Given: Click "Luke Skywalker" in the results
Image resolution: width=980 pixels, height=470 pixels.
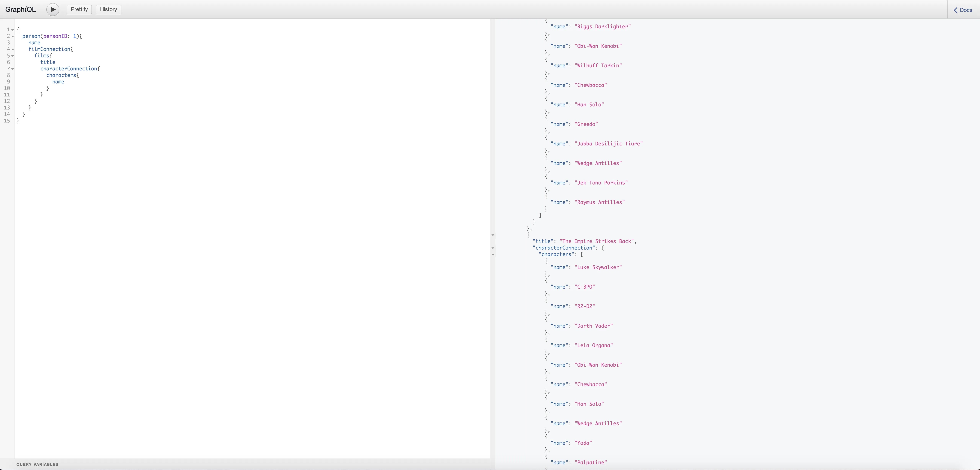Looking at the screenshot, I should pyautogui.click(x=598, y=267).
